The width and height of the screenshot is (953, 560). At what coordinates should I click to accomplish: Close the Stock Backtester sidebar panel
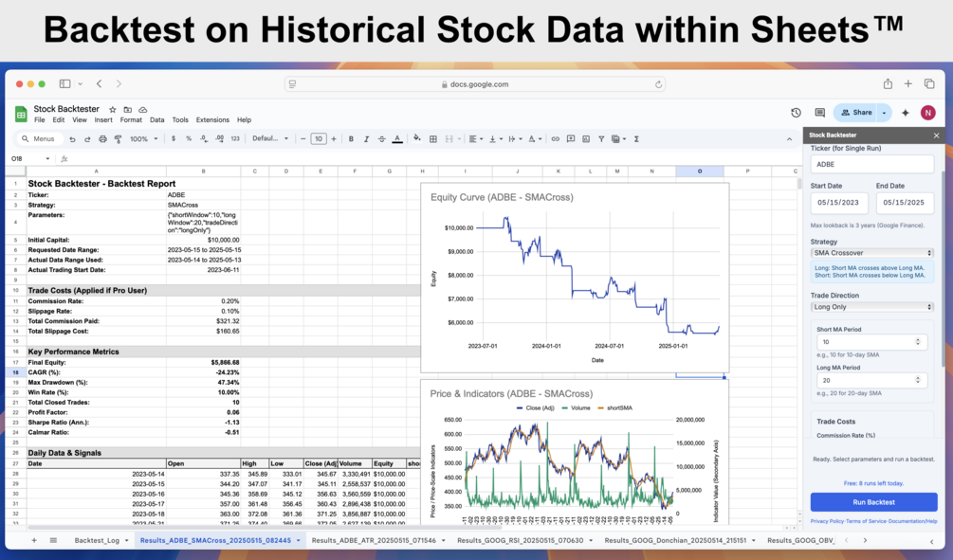pyautogui.click(x=937, y=135)
